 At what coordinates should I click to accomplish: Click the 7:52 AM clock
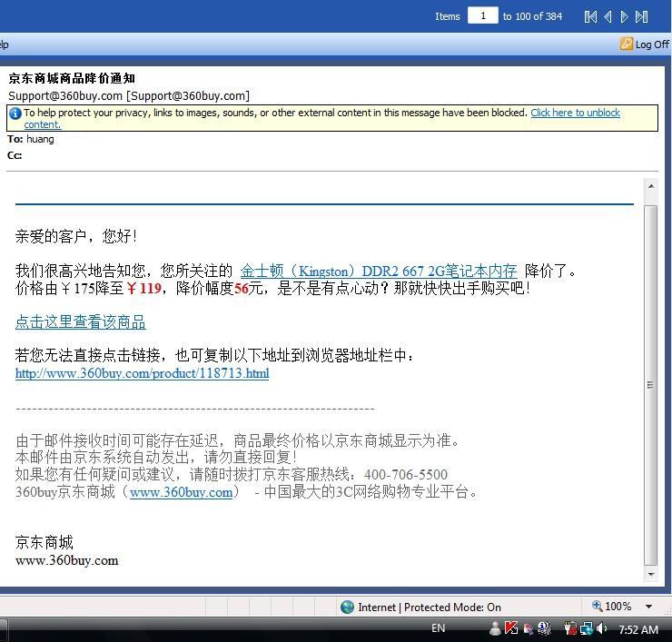coord(638,629)
